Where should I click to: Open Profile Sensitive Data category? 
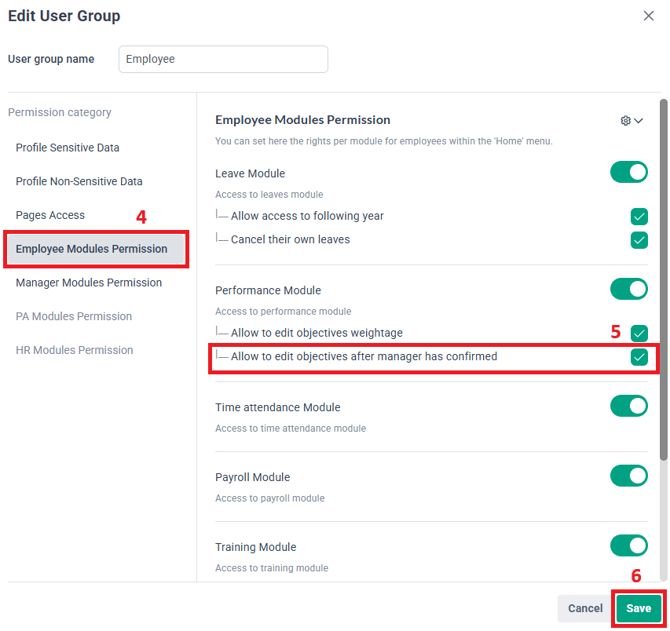[x=68, y=148]
